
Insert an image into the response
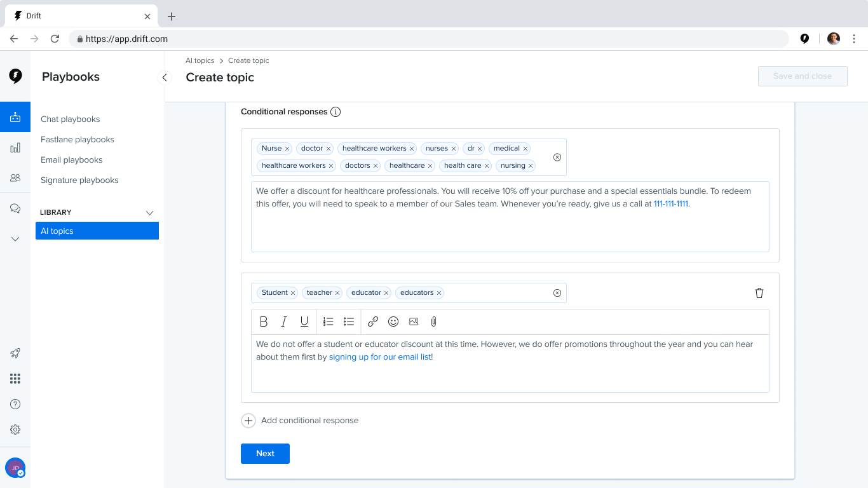414,322
